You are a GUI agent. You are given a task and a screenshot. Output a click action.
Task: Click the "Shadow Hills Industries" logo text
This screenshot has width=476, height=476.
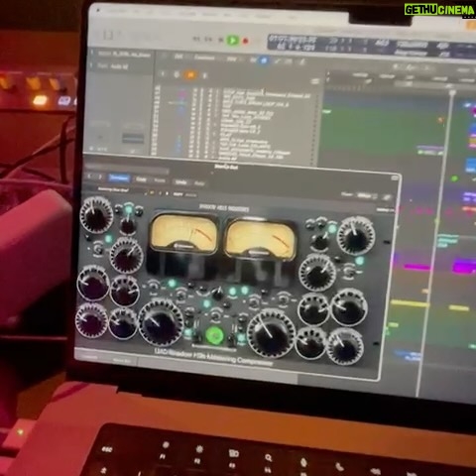[224, 208]
